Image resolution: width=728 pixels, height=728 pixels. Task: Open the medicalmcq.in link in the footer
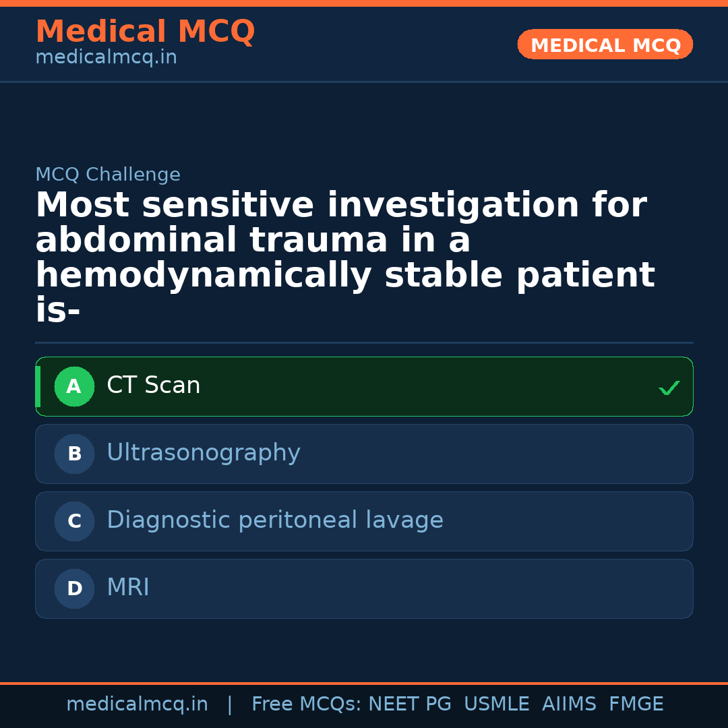coord(137,704)
